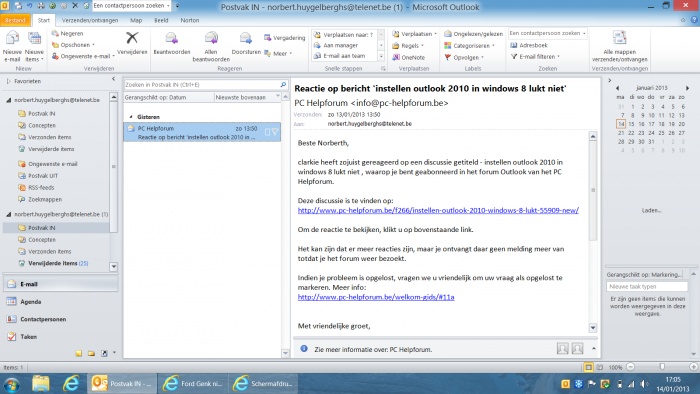Switch to the Start ribbon tab
This screenshot has width=700, height=394.
(x=44, y=20)
